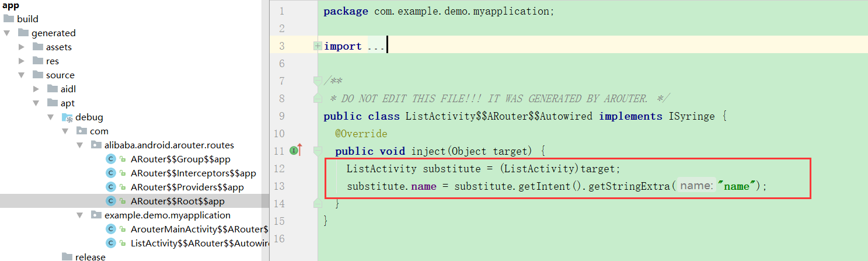Image resolution: width=868 pixels, height=261 pixels.
Task: Select the app root node
Action: [x=11, y=5]
